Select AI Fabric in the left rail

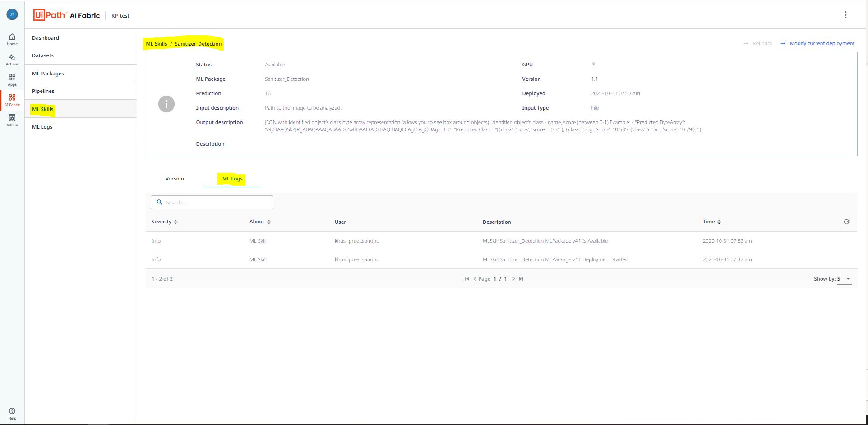coord(12,100)
